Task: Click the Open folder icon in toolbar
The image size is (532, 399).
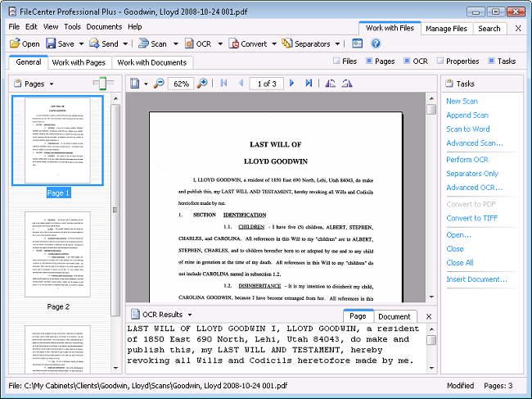Action: coord(15,43)
